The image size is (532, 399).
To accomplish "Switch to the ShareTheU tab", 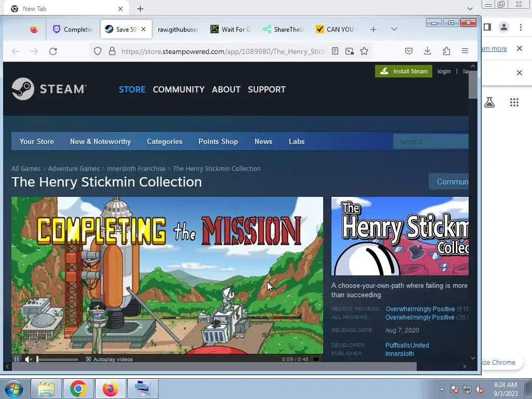I will coord(283,30).
